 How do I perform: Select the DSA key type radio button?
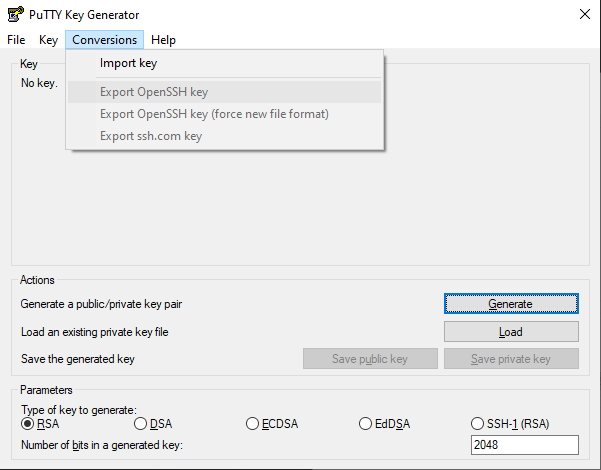click(x=141, y=424)
